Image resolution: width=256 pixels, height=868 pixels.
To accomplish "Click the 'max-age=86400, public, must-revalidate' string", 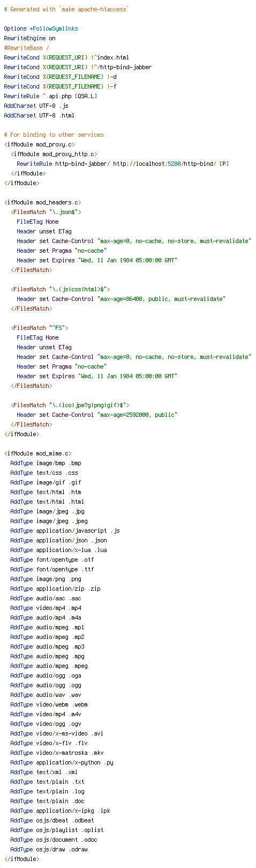I will pos(161,299).
